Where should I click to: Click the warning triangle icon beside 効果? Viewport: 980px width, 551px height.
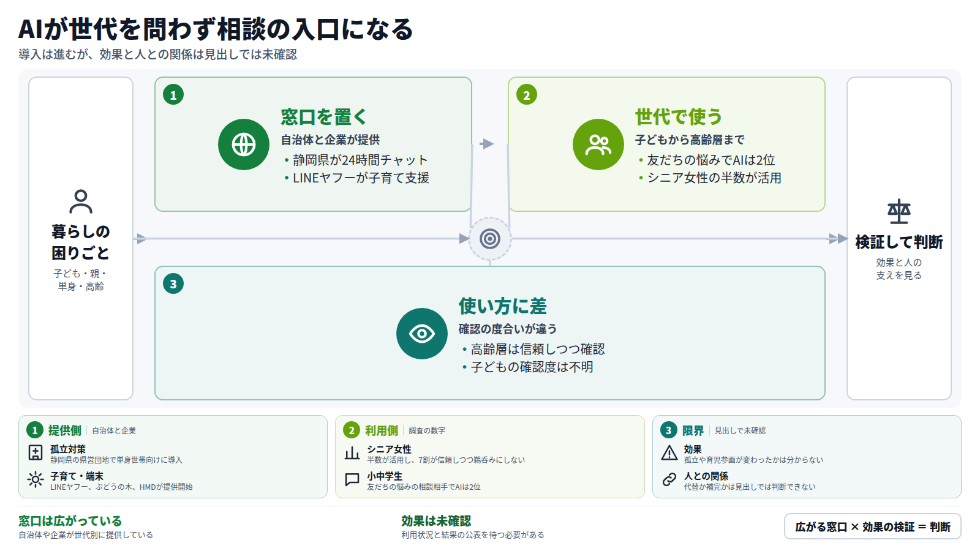[669, 453]
